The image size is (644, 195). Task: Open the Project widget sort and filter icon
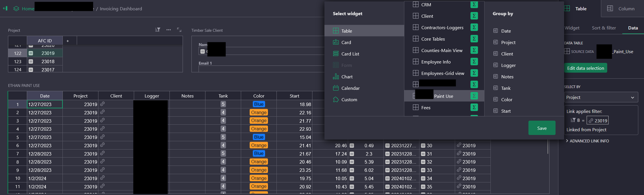(x=158, y=30)
